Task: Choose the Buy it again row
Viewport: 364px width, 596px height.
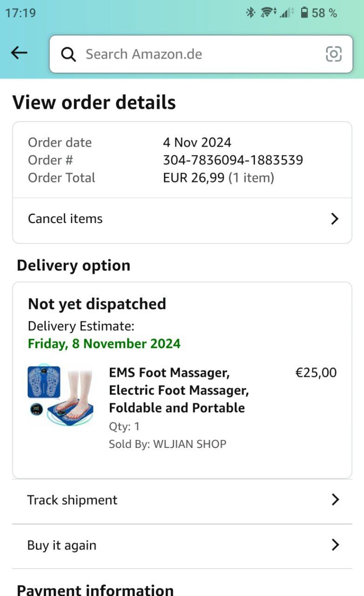Action: coord(62,545)
